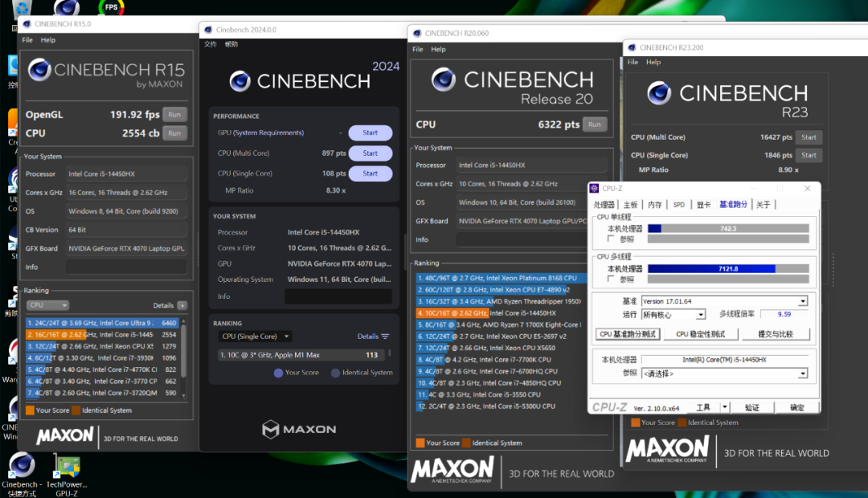Click the MAXON logo in Cinebench 2024
The height and width of the screenshot is (498, 868).
click(x=299, y=429)
